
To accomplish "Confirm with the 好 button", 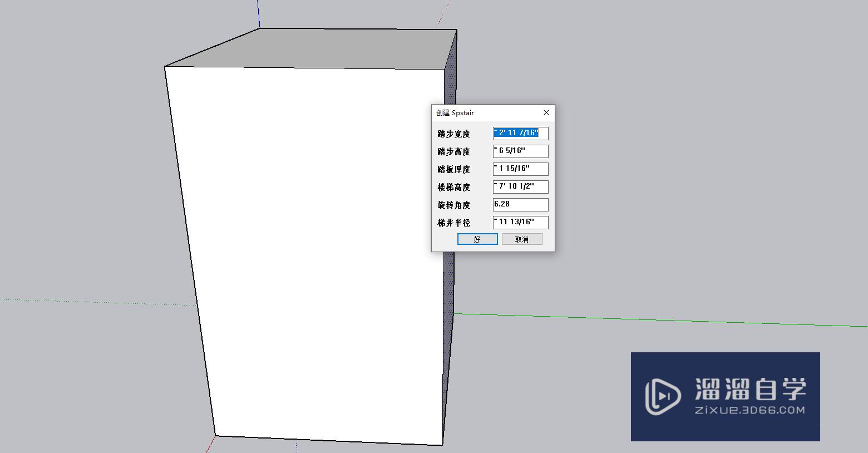I will 477,239.
